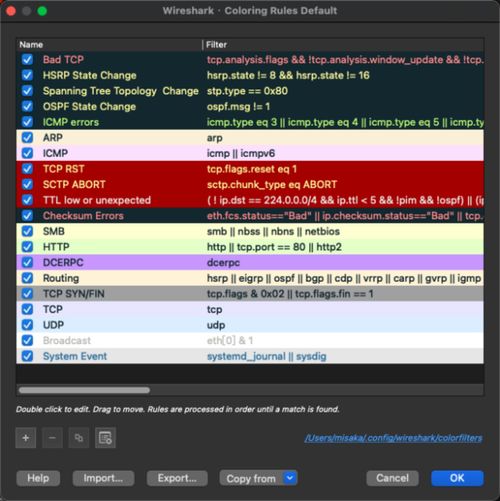Viewport: 500px width, 501px height.
Task: Click the horizontal scrollbar thumb
Action: 84,390
